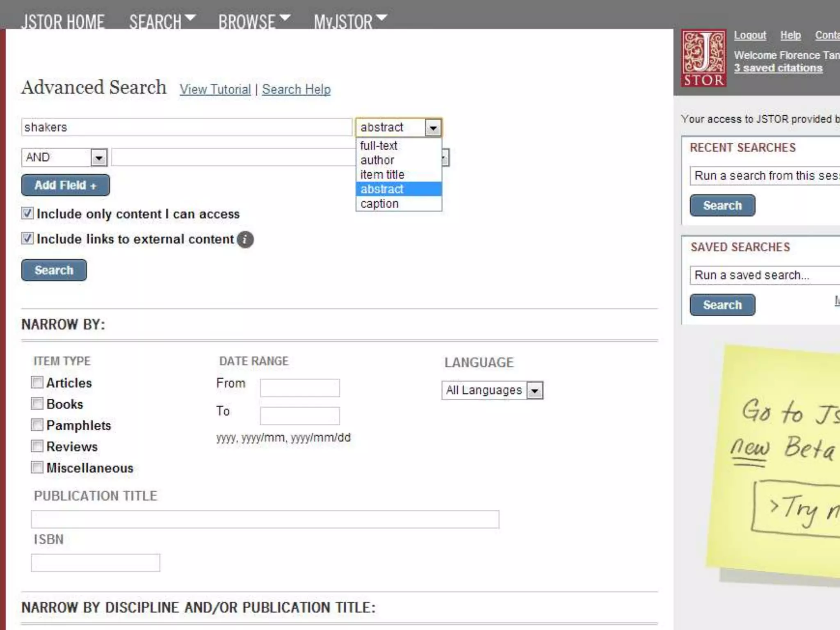Toggle 'Include only content I can access'
The width and height of the screenshot is (840, 630).
27,213
